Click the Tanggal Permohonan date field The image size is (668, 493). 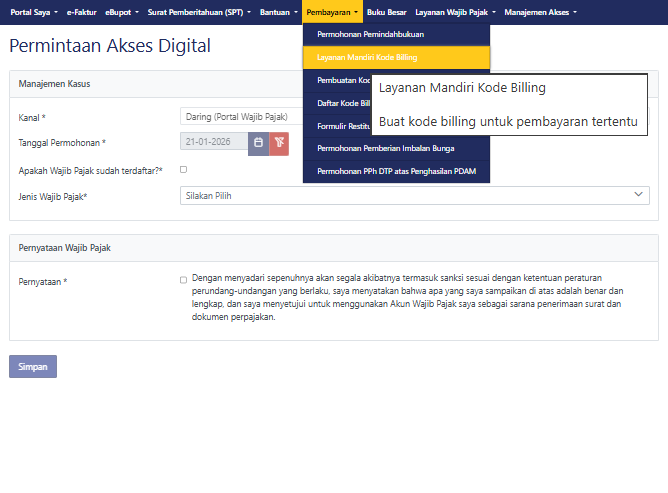pos(213,143)
